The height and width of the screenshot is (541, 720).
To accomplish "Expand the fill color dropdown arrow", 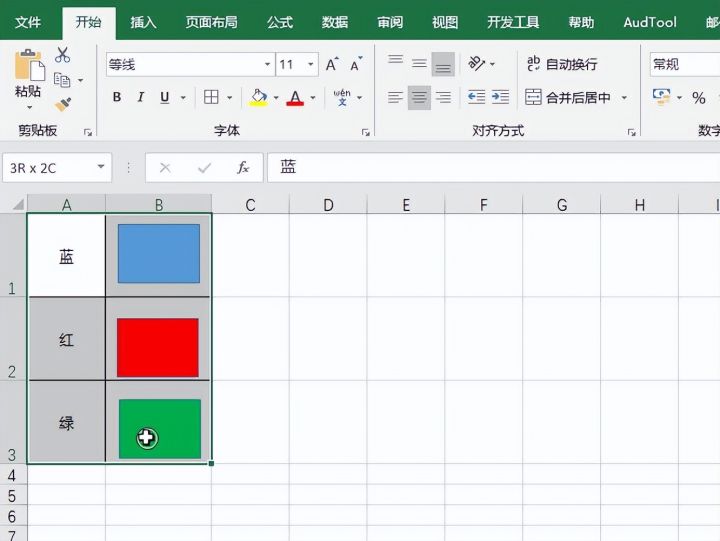I will click(276, 97).
